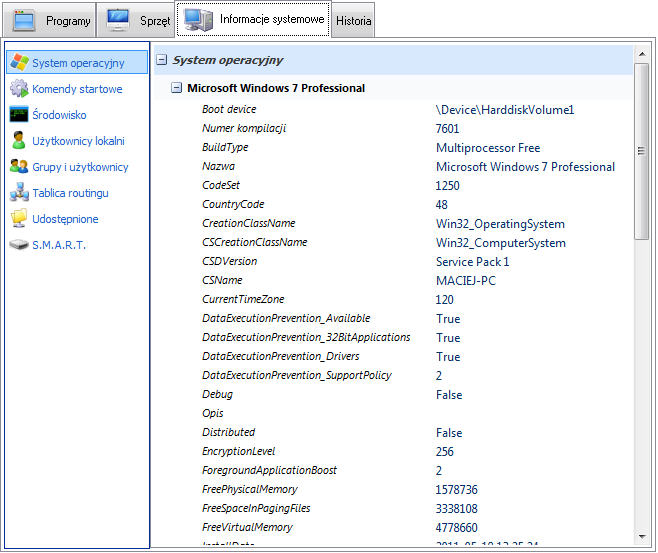Select the EncryptionLevel value 256
The height and width of the screenshot is (553, 658).
click(x=444, y=452)
